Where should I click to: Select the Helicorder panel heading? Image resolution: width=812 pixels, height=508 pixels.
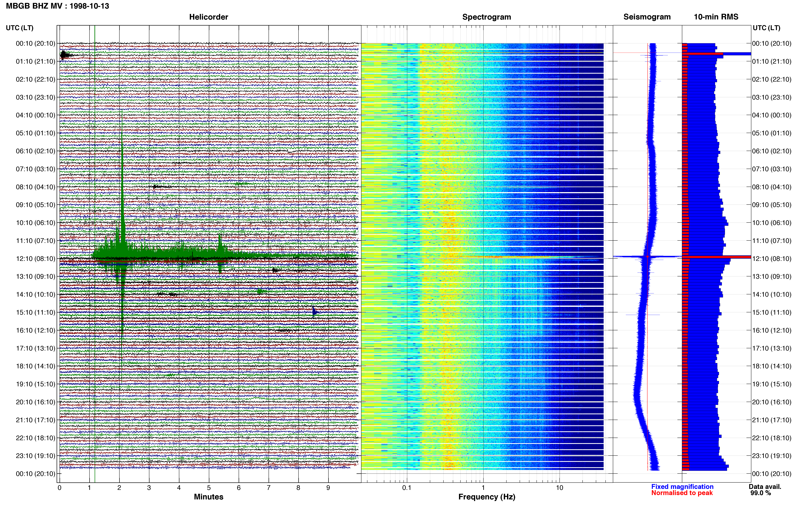click(209, 17)
